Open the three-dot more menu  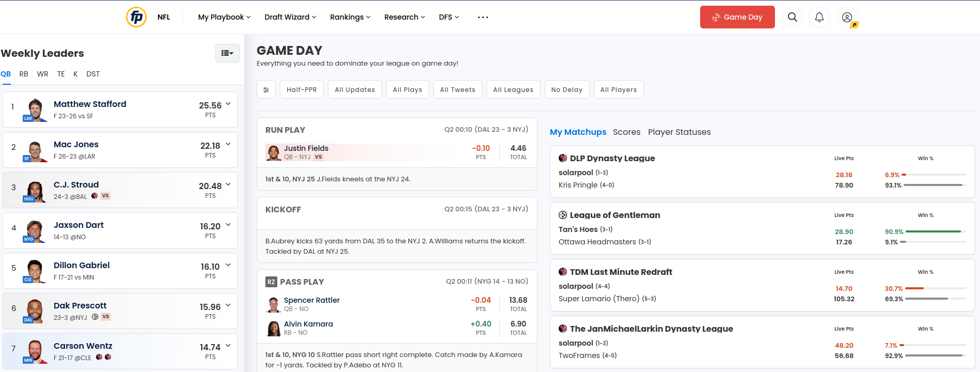point(483,17)
